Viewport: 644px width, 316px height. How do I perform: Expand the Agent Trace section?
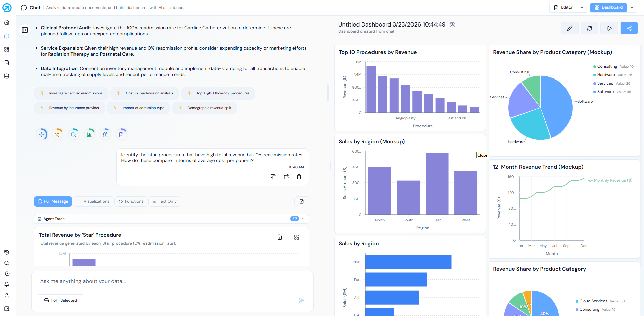[x=303, y=219]
